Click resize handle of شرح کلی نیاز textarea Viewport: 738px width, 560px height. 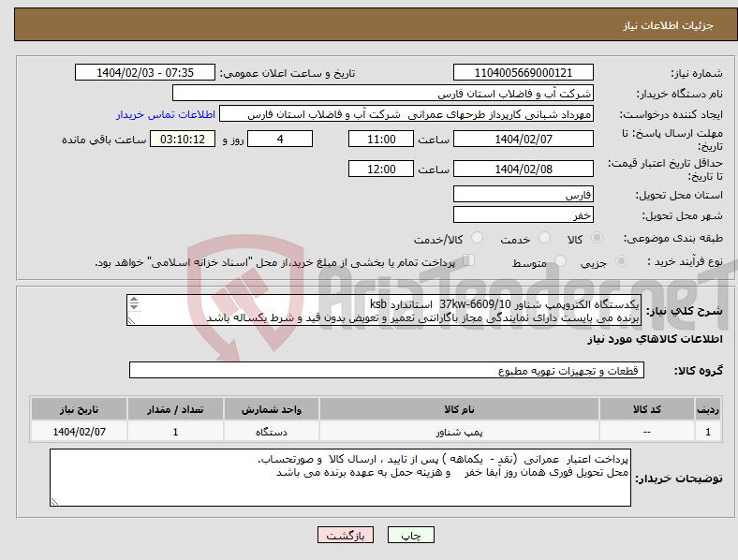pyautogui.click(x=132, y=320)
